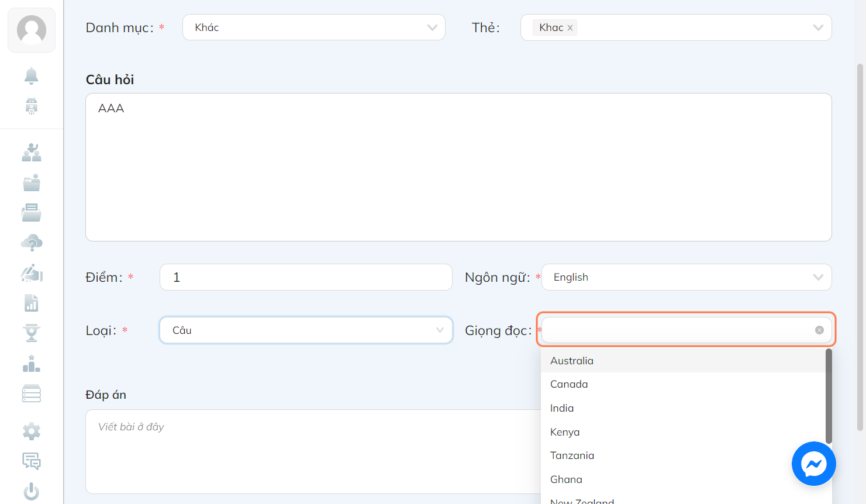The height and width of the screenshot is (504, 866).
Task: Select Canada voice option
Action: (x=683, y=384)
